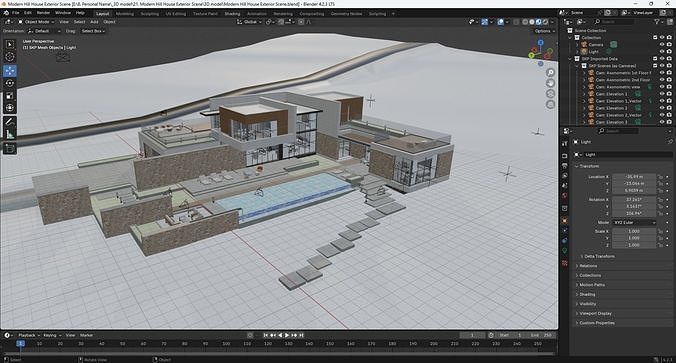Open the World properties tab
The height and width of the screenshot is (363, 676).
[x=565, y=196]
